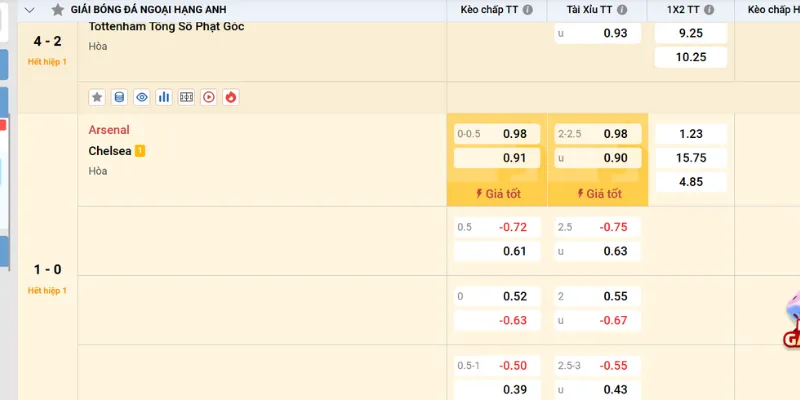
Task: Click Hòa label under Chelsea
Action: (98, 171)
